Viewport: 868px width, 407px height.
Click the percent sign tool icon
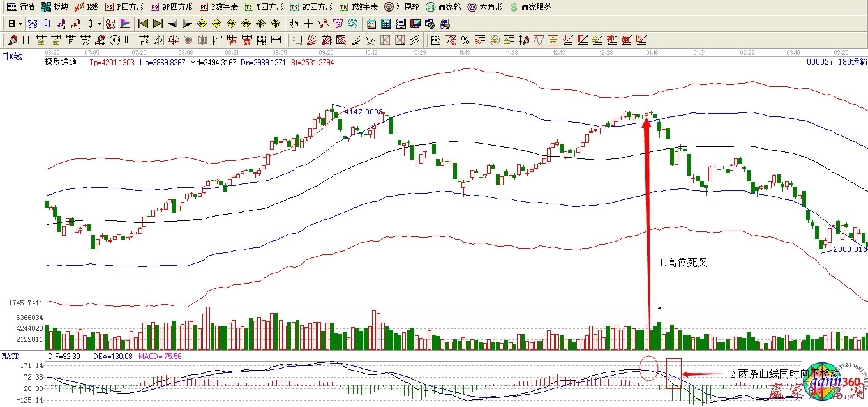[465, 40]
